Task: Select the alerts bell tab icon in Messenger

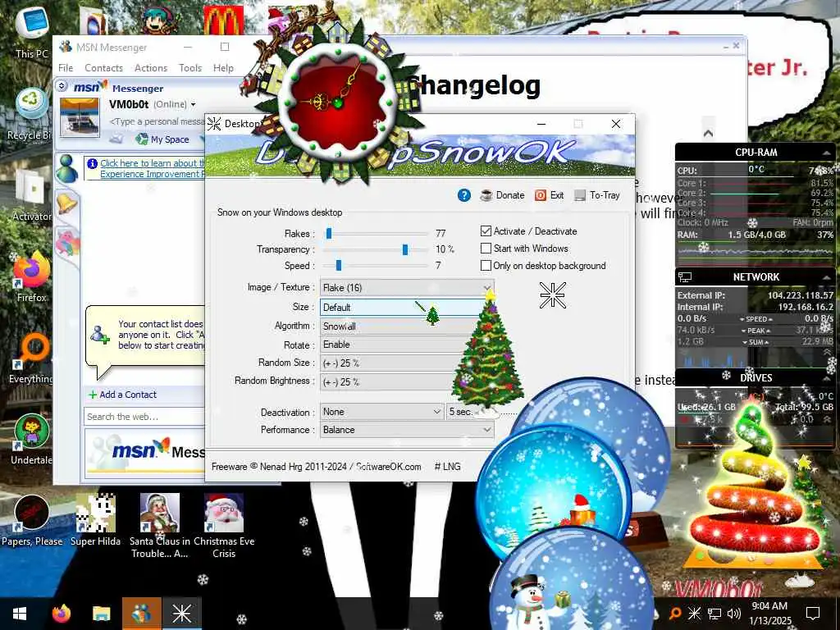Action: click(x=67, y=203)
